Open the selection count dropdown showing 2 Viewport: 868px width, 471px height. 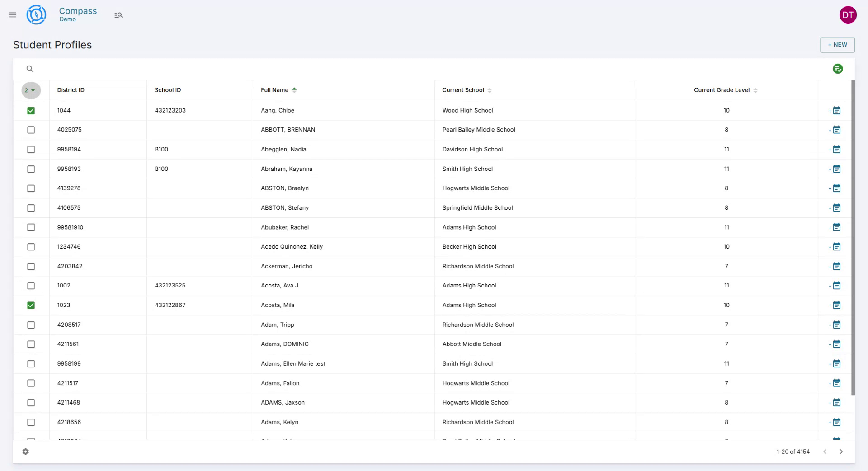pyautogui.click(x=31, y=90)
